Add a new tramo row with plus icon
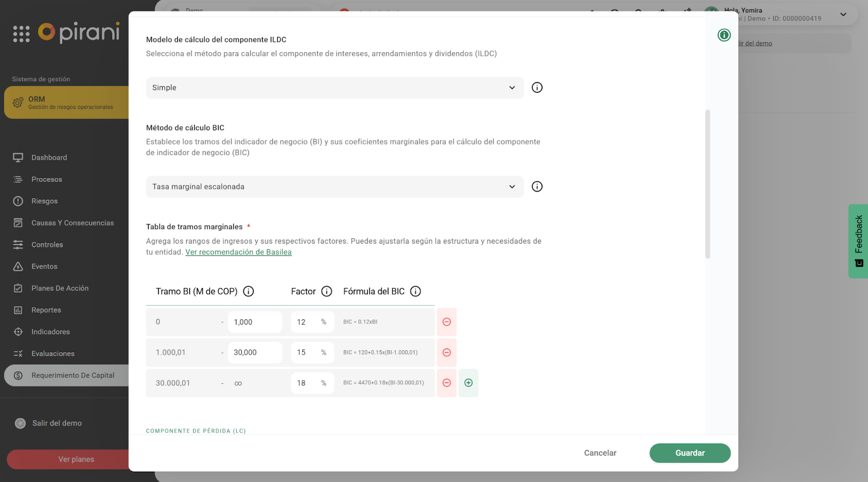The image size is (868, 482). coord(468,383)
